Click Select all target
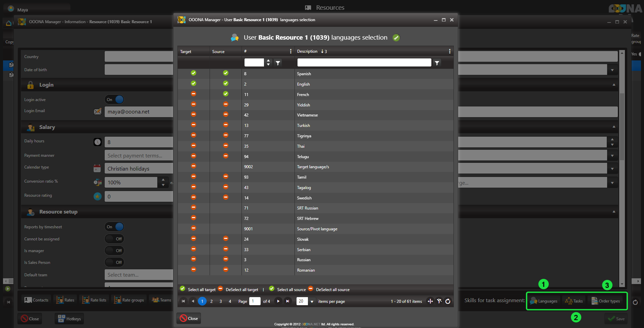 click(x=198, y=289)
